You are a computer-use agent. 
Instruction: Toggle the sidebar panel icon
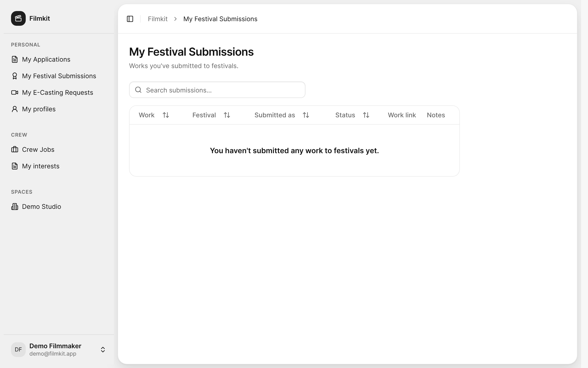[x=130, y=19]
